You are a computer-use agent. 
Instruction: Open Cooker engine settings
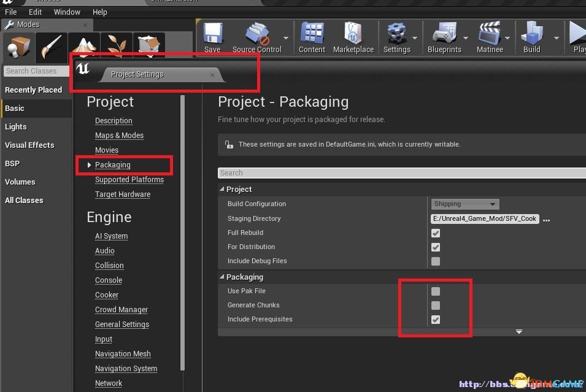pyautogui.click(x=107, y=295)
